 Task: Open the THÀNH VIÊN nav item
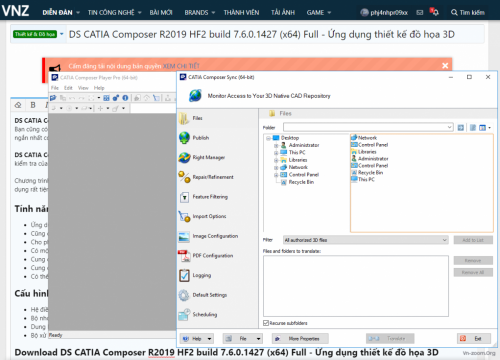point(241,13)
